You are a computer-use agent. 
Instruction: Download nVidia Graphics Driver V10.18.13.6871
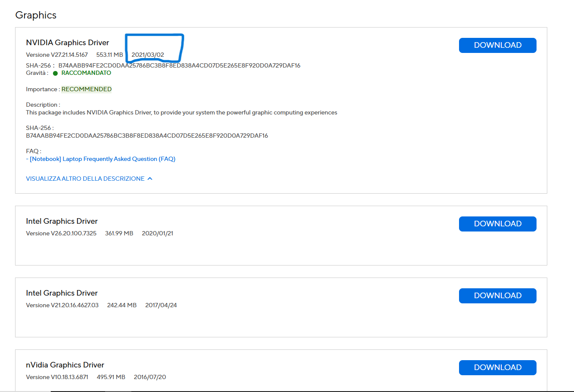pyautogui.click(x=497, y=367)
